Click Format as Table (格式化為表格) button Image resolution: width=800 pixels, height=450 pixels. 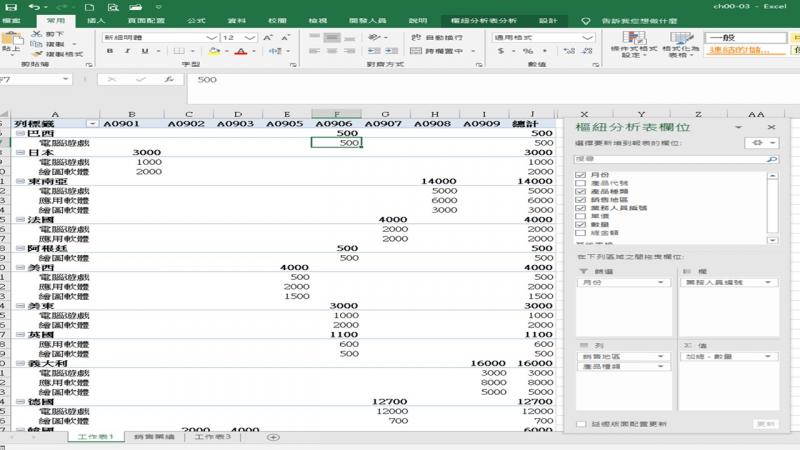coord(681,44)
